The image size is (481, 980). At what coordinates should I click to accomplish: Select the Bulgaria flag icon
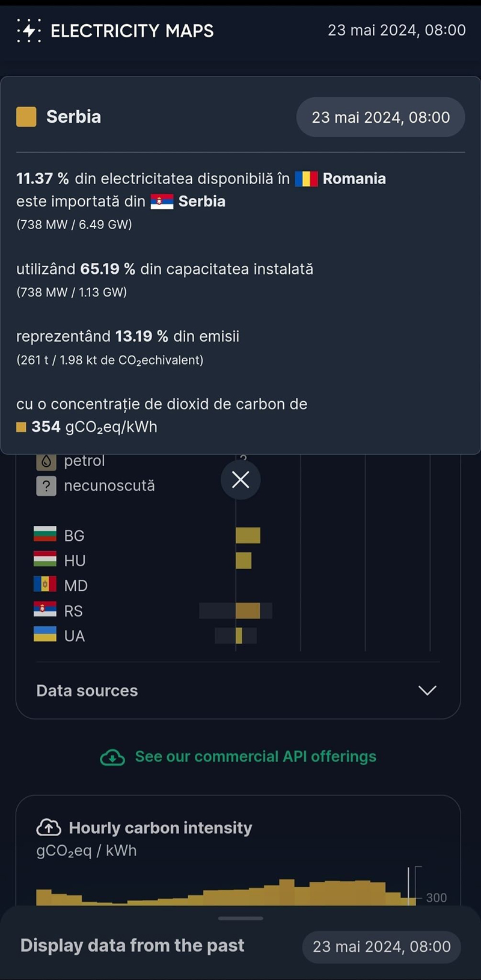[x=45, y=535]
